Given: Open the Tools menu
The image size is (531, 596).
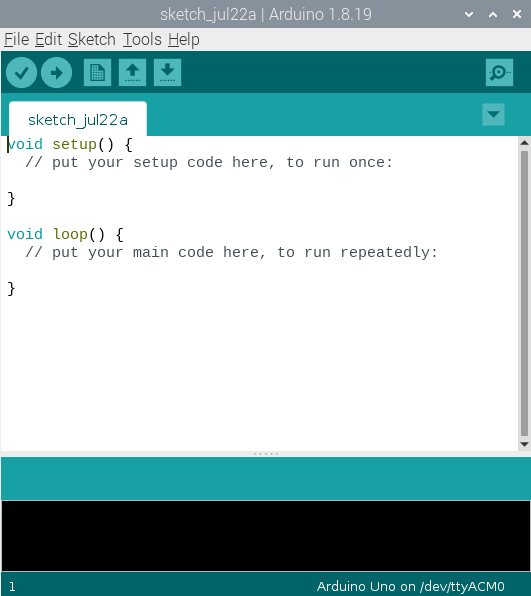Looking at the screenshot, I should coord(142,40).
